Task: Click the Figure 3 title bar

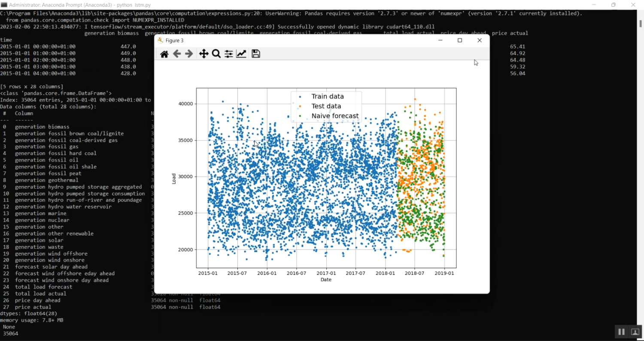Action: point(301,40)
